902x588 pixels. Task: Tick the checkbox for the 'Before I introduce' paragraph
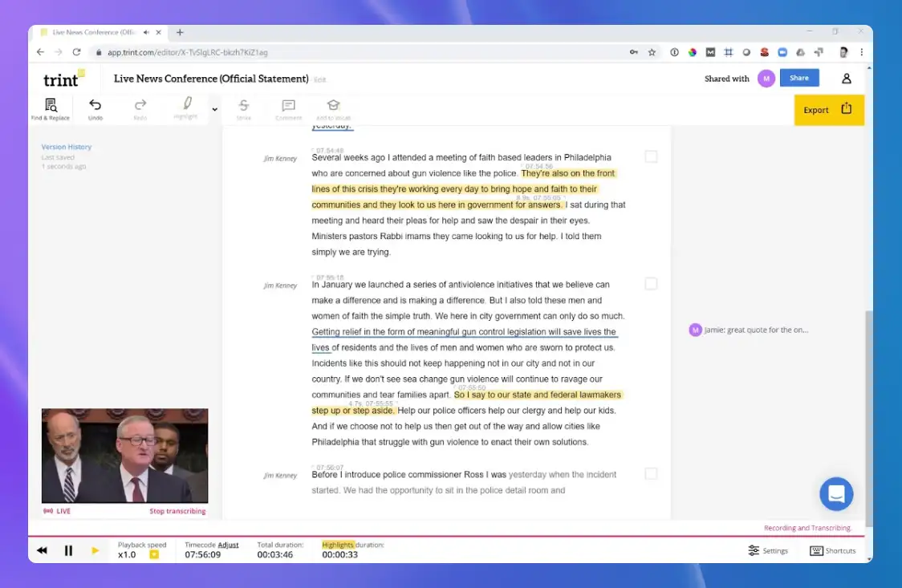coord(651,473)
